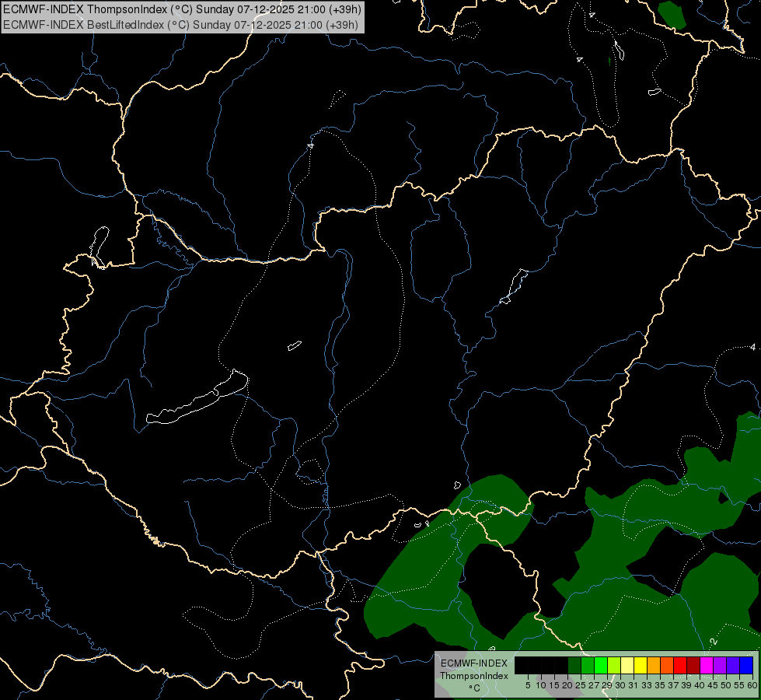Click the legend scale value 45

coord(713,685)
